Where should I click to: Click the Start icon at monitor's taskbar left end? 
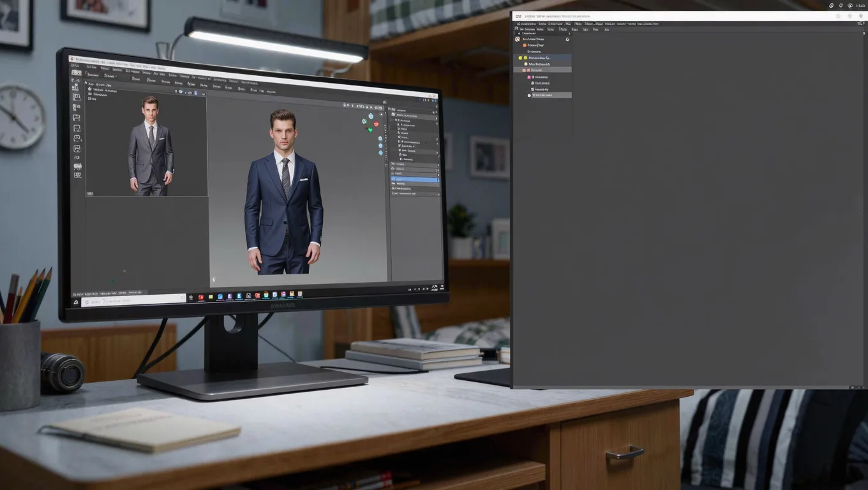click(76, 302)
